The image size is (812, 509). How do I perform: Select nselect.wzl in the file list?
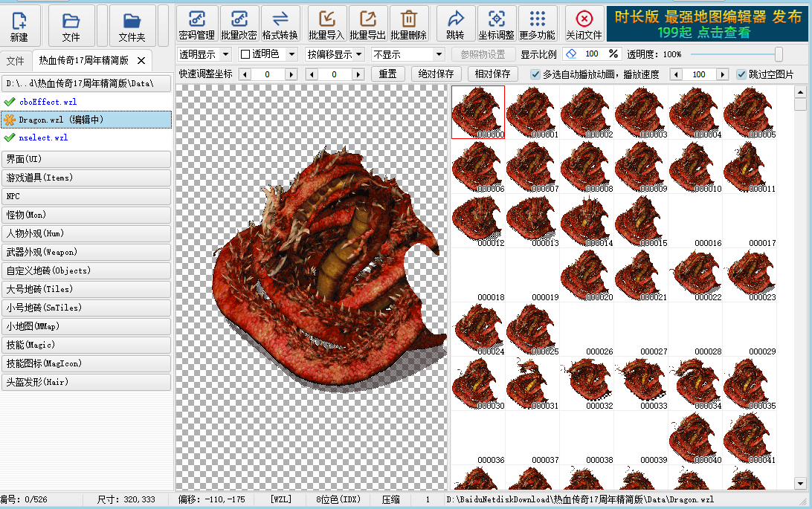click(x=43, y=137)
